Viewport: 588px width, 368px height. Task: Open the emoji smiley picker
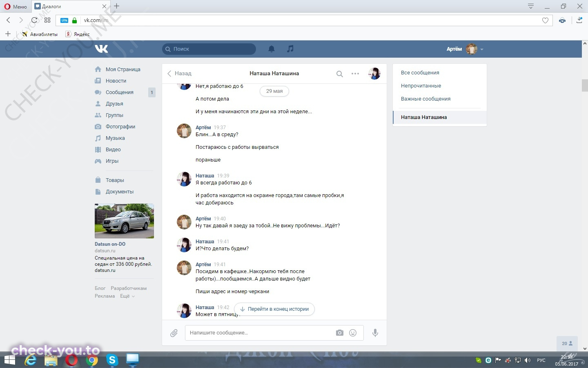click(x=353, y=333)
